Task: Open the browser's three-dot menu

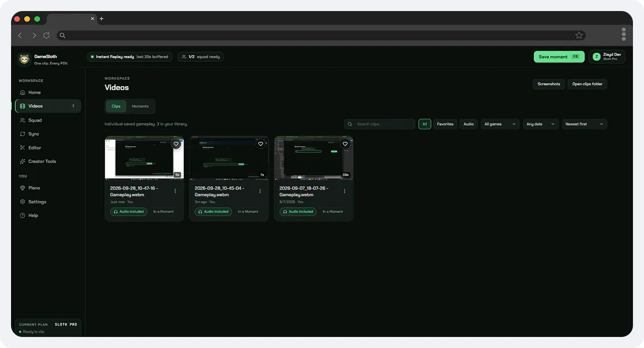Action: (x=623, y=34)
